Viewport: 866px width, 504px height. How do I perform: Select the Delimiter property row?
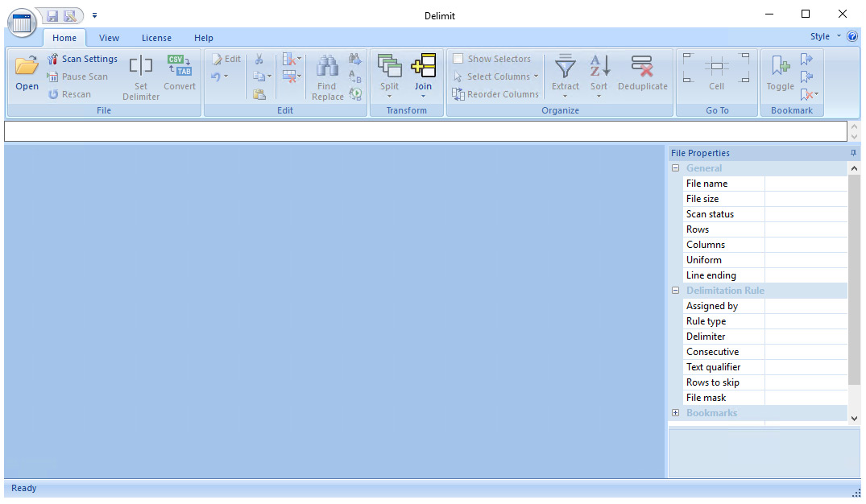pos(765,337)
